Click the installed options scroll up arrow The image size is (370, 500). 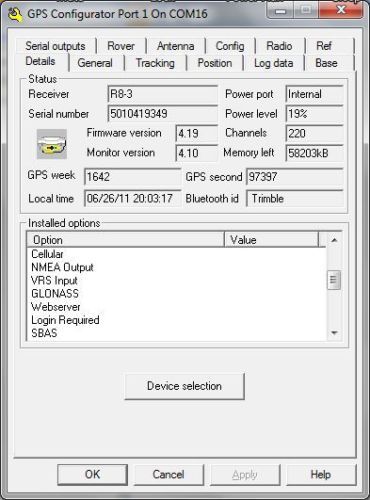pos(334,240)
